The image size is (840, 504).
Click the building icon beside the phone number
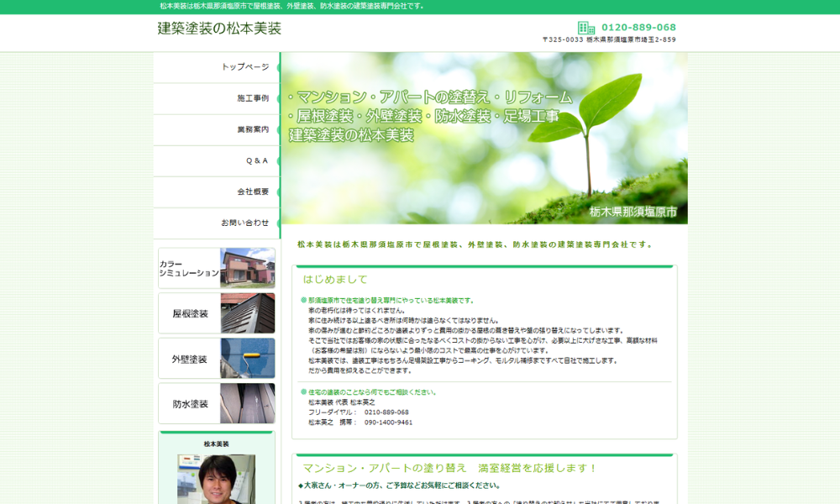point(586,28)
